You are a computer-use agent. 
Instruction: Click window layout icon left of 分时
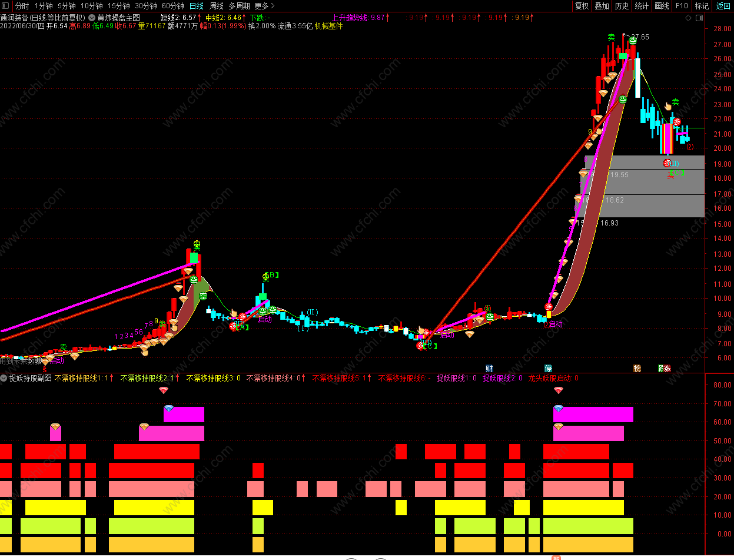(6, 6)
